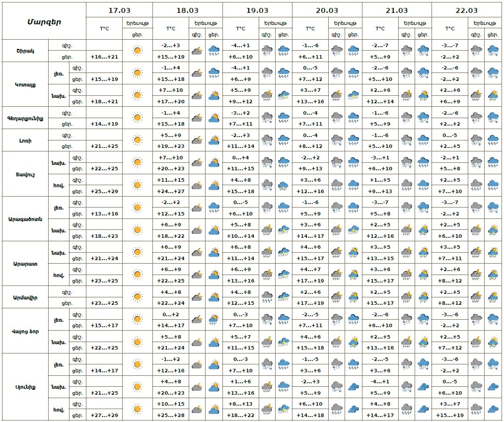This screenshot has width=504, height=422.
Task: Click Սյունիք հով. sun icon for 17.03
Action: click(x=137, y=409)
